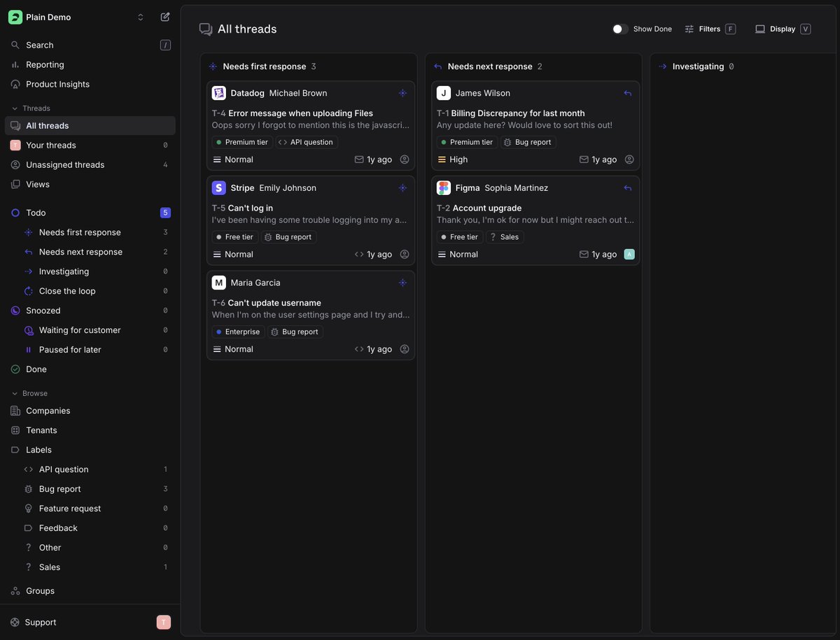Click the Plain logo icon
The width and height of the screenshot is (840, 640).
coord(15,17)
